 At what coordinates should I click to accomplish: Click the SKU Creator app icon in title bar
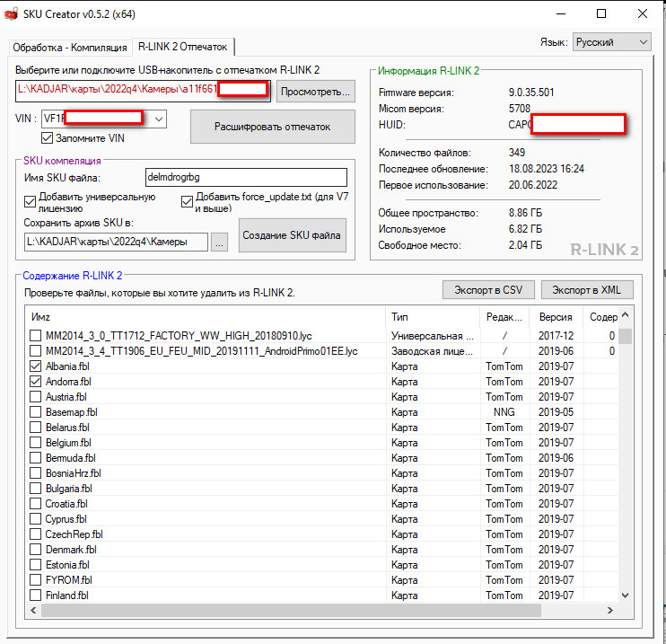pos(12,14)
